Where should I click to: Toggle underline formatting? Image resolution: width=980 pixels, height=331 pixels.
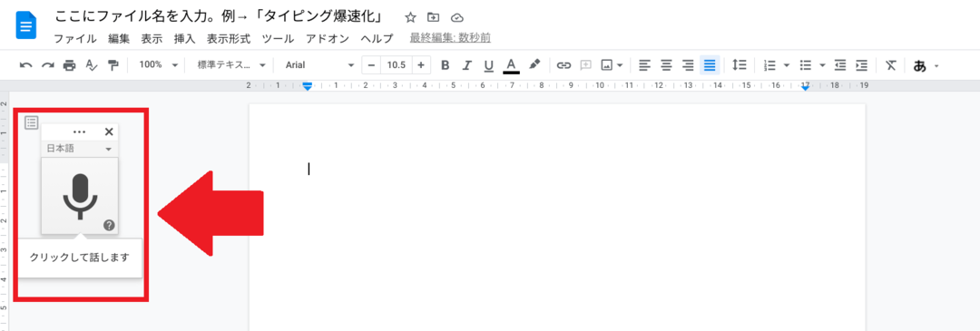click(489, 65)
